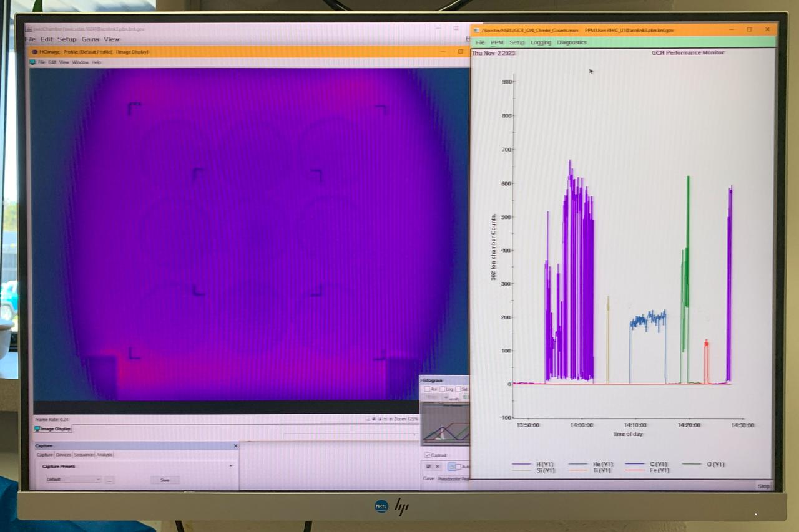Click the X delete curve icon in Histogram panel
Screen dimensions: 799x532
(x=438, y=466)
